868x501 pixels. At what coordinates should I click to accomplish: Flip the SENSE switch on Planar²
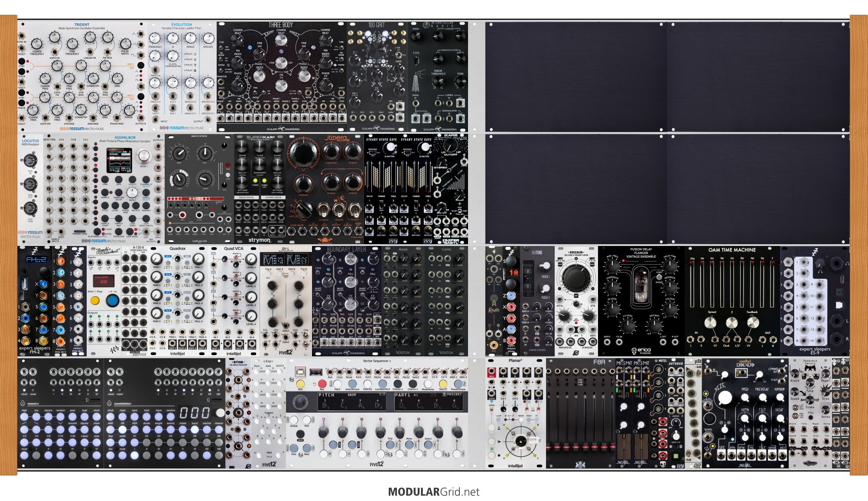pos(492,410)
